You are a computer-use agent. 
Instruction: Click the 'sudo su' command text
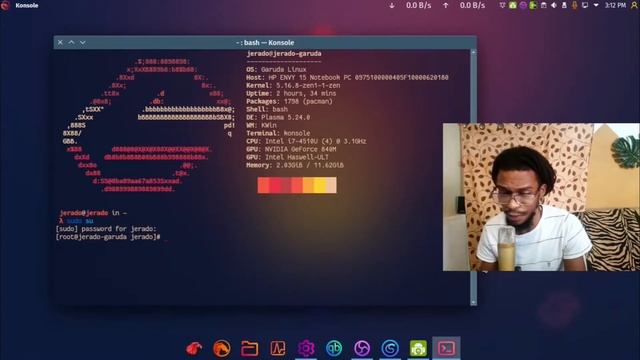(x=80, y=221)
